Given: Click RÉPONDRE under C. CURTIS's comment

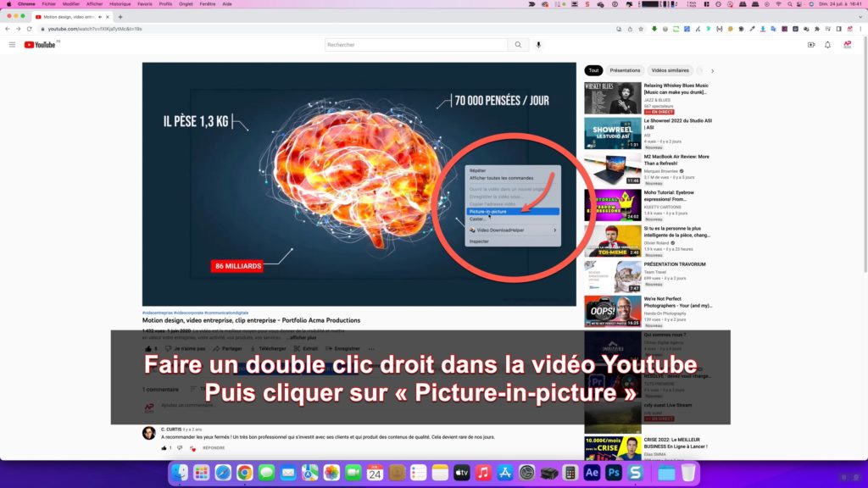Looking at the screenshot, I should 214,447.
